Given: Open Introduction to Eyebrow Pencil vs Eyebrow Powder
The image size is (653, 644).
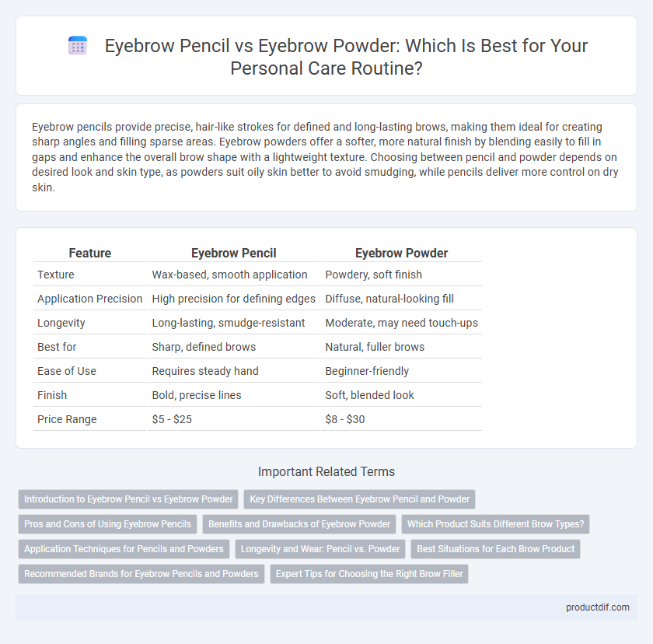Looking at the screenshot, I should tap(128, 499).
